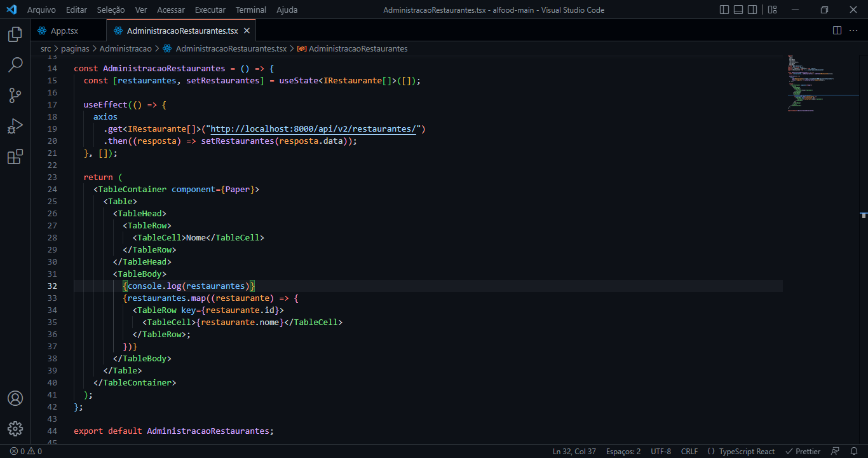Click the Prettier status item
This screenshot has height=458, width=868.
click(x=803, y=452)
